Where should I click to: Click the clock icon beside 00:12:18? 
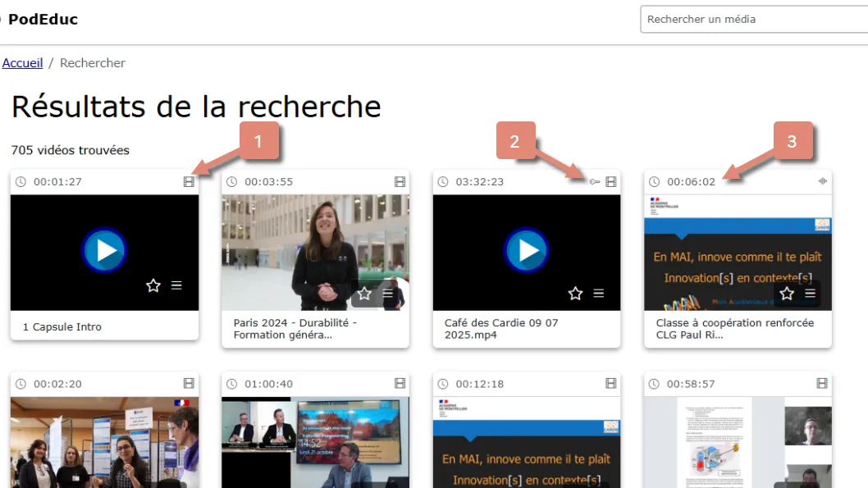(x=443, y=384)
